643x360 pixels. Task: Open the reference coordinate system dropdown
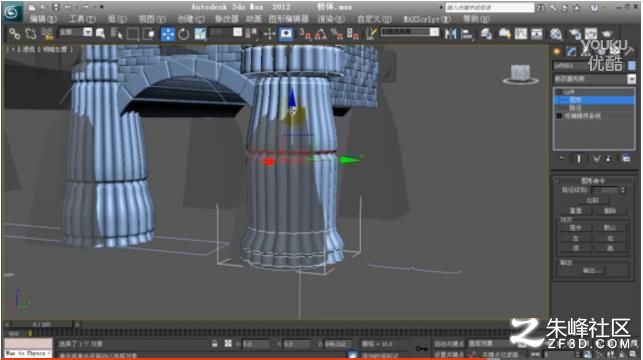pyautogui.click(x=226, y=32)
